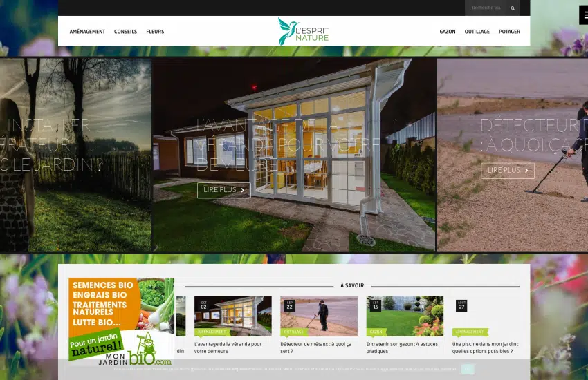Image resolution: width=588 pixels, height=380 pixels.
Task: Click LIRE PLUS on the détecteur slide
Action: coord(508,171)
